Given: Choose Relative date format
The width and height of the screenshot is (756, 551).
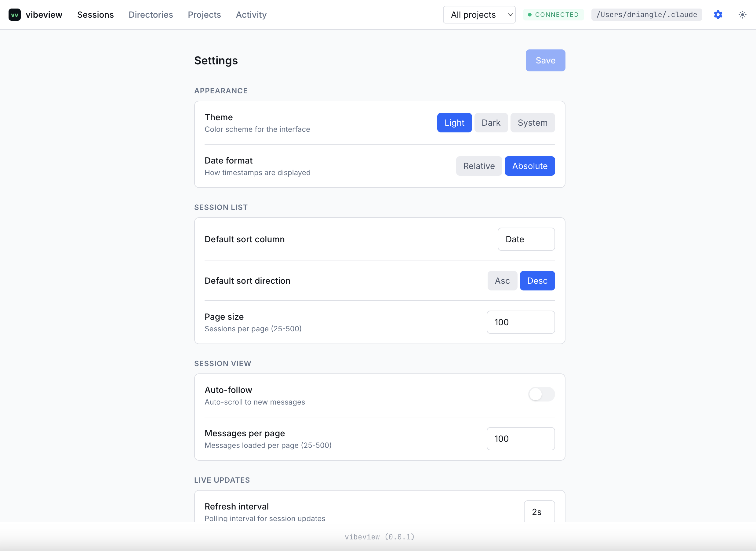Looking at the screenshot, I should click(x=479, y=166).
